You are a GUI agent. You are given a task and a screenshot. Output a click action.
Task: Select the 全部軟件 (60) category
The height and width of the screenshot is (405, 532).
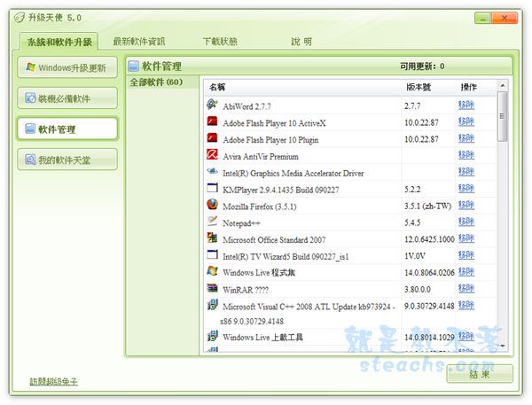coord(162,82)
